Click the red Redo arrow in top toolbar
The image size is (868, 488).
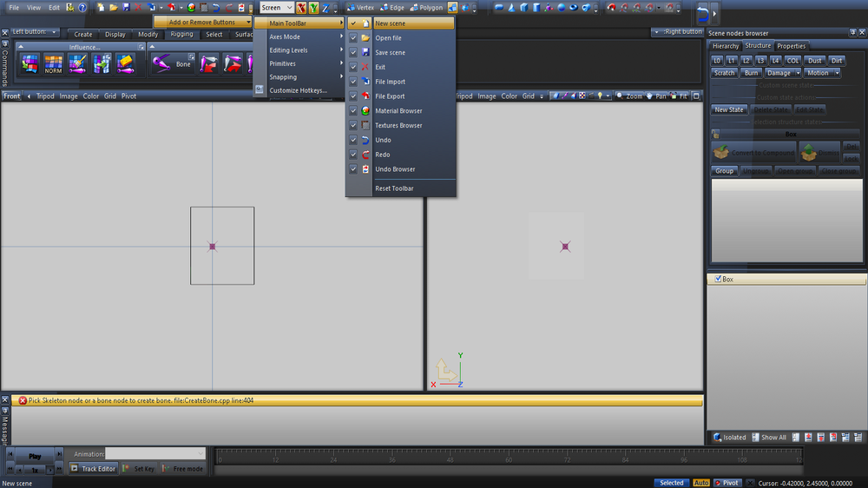tap(228, 8)
